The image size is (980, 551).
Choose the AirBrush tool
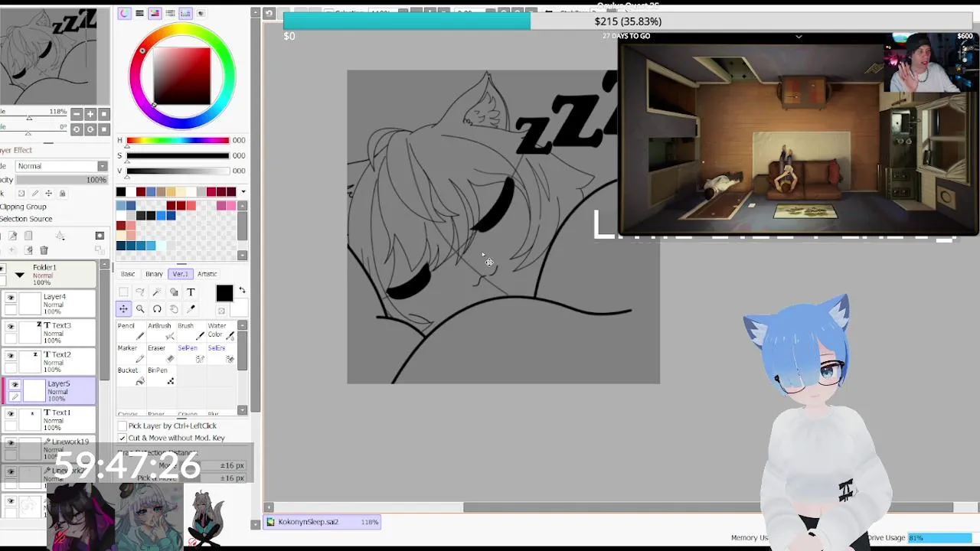[x=160, y=331]
